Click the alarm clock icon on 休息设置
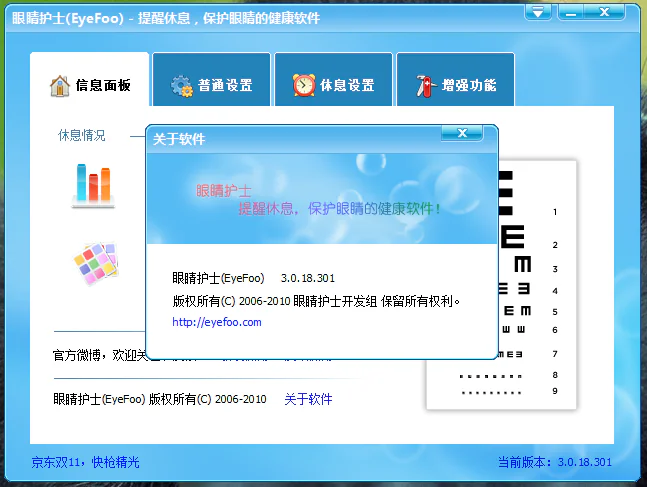Viewport: 647px width, 487px height. coord(304,85)
